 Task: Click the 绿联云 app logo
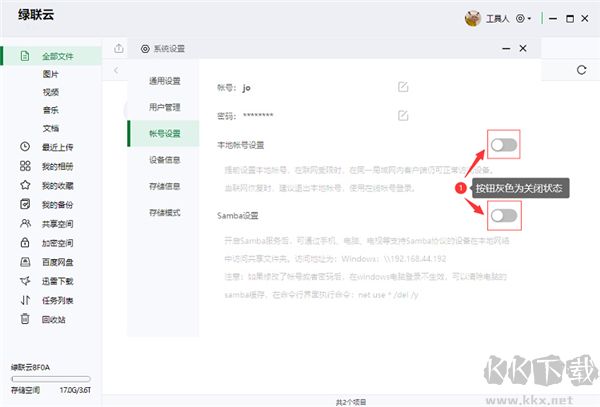pos(36,15)
